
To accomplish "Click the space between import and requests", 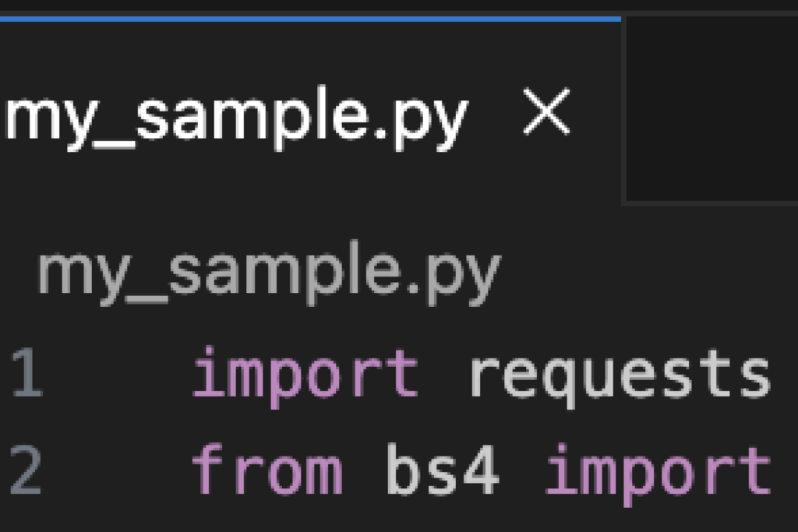I will (x=443, y=374).
